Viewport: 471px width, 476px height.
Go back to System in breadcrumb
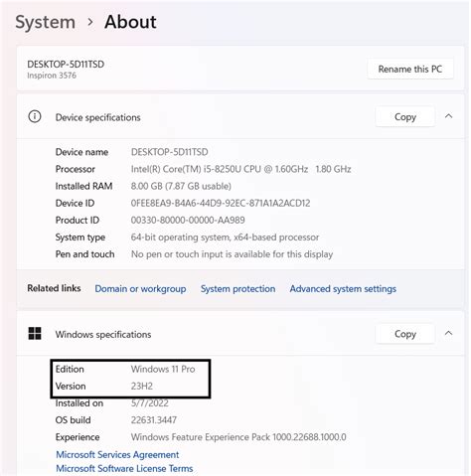[46, 22]
